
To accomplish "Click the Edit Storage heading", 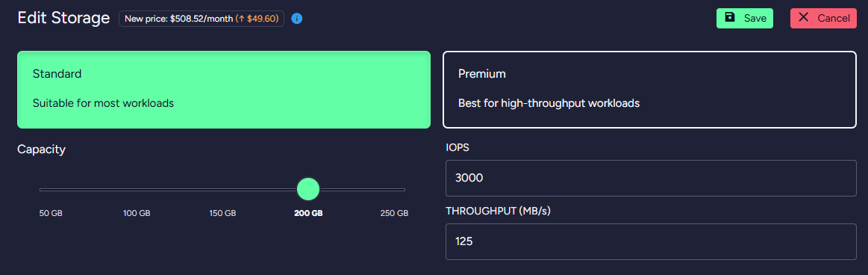I will [63, 18].
